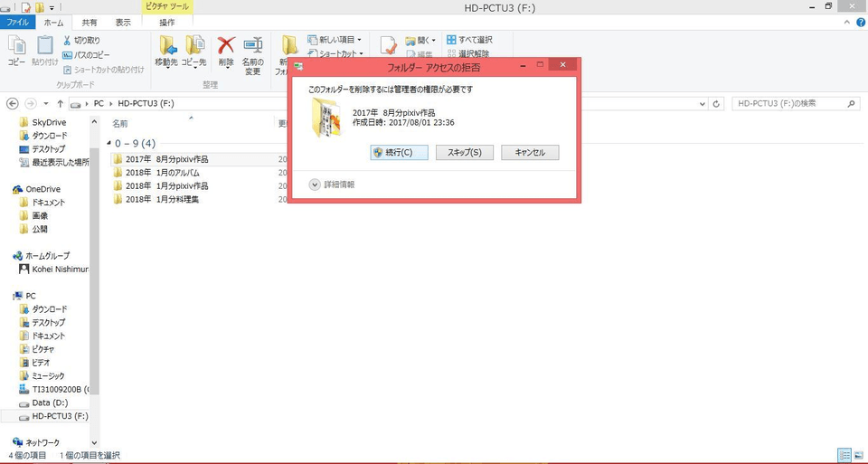868x464 pixels.
Task: Collapse the ribbon with the chevron arrow
Action: click(x=847, y=23)
